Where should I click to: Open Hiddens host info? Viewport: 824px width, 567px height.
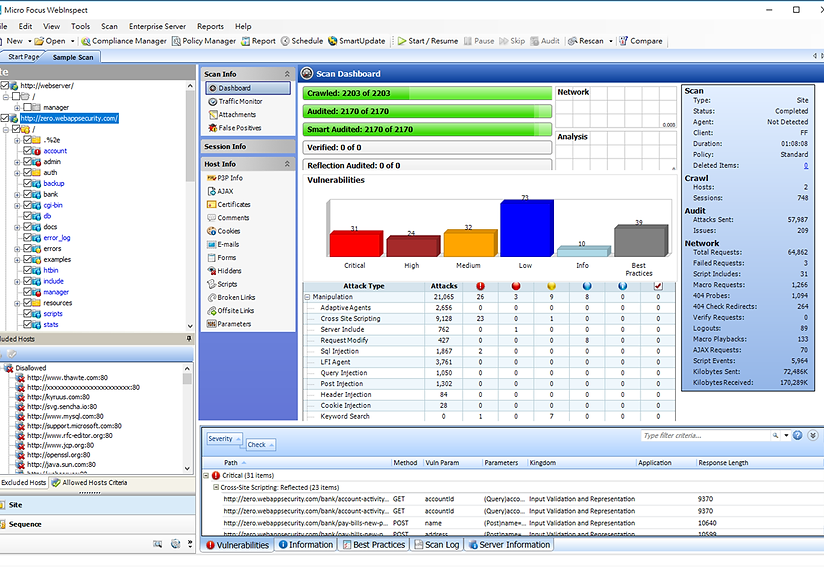click(x=224, y=271)
